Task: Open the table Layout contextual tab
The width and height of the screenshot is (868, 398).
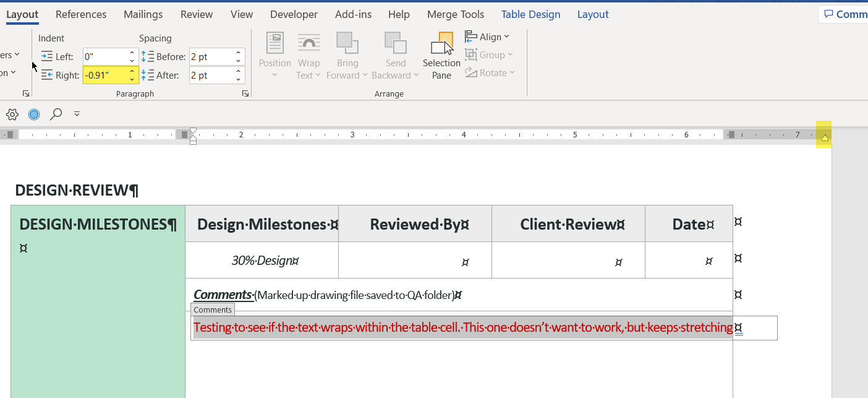Action: tap(593, 14)
